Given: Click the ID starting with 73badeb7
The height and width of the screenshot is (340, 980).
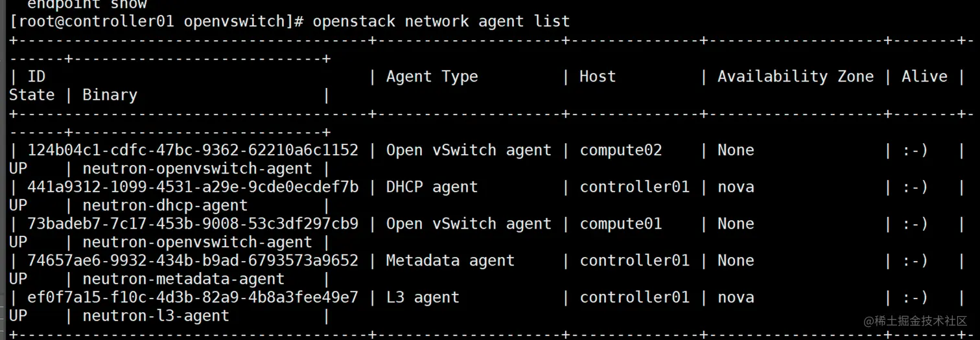Looking at the screenshot, I should pos(192,224).
